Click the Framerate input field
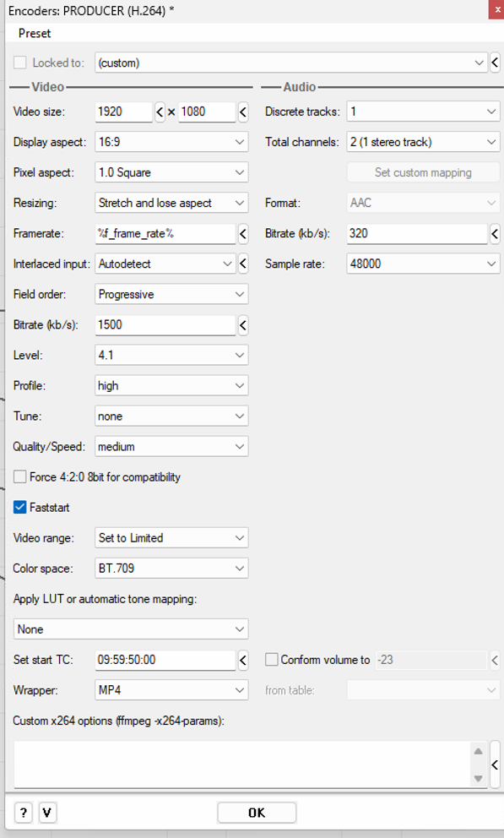Viewport: 504px width, 838px height. (x=165, y=233)
